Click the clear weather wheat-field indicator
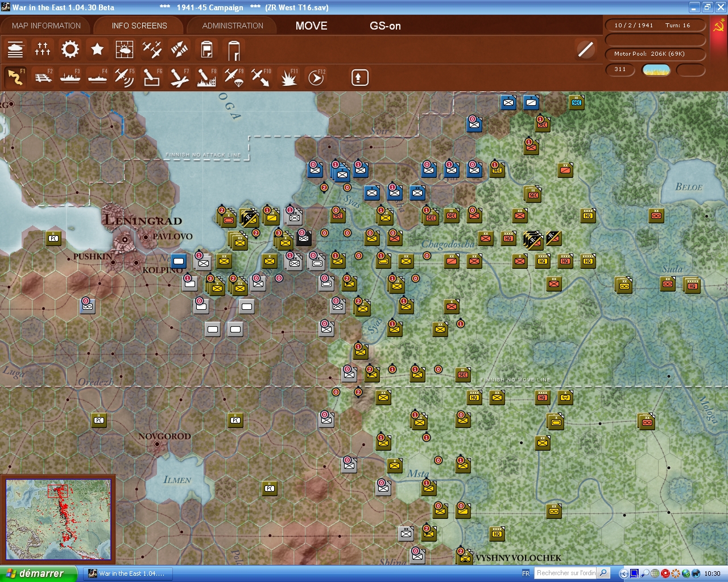Screen dimensions: 728x582 coord(656,70)
